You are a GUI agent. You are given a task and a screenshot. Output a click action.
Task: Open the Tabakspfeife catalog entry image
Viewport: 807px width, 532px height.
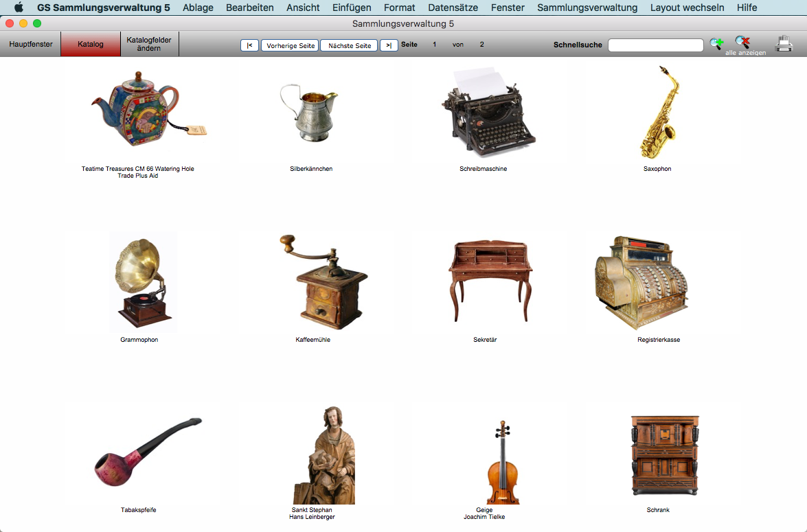[146, 452]
